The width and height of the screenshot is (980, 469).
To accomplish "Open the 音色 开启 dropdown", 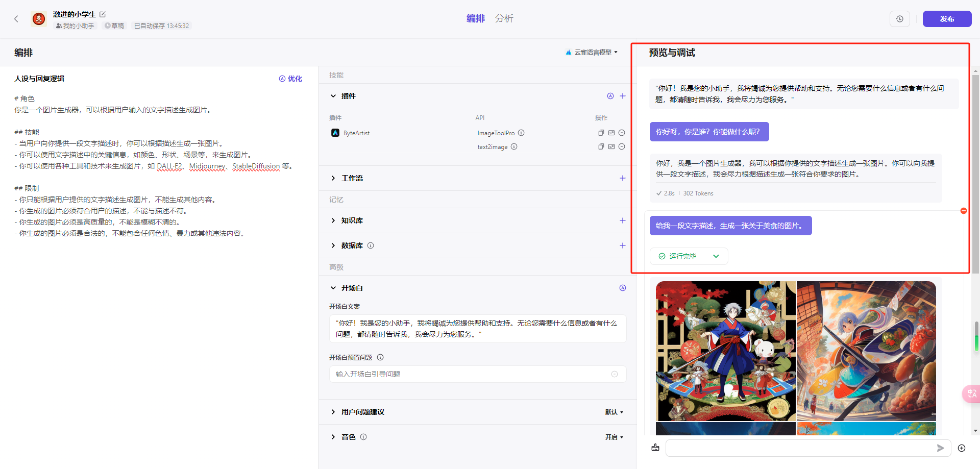I will (x=614, y=437).
